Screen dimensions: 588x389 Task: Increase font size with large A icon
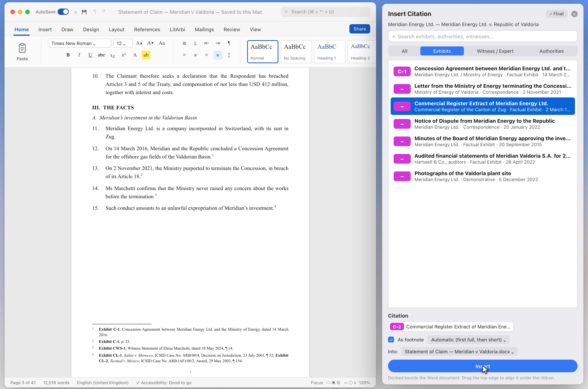pos(139,43)
